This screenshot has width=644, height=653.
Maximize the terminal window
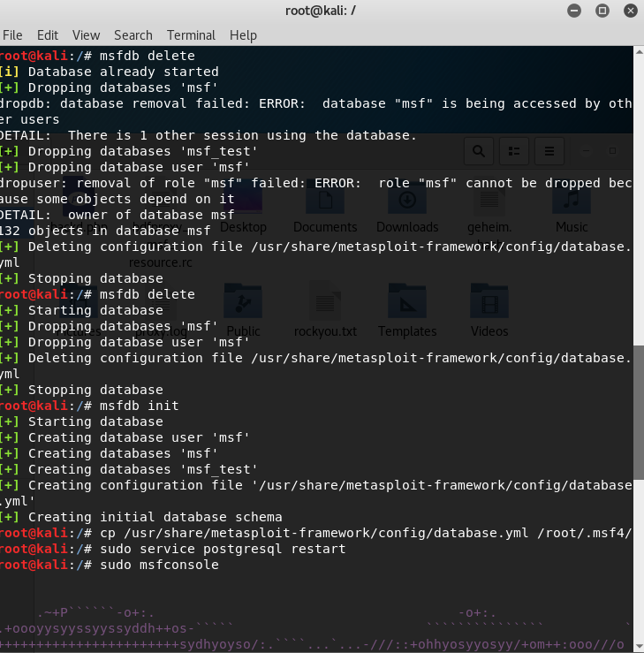(602, 11)
